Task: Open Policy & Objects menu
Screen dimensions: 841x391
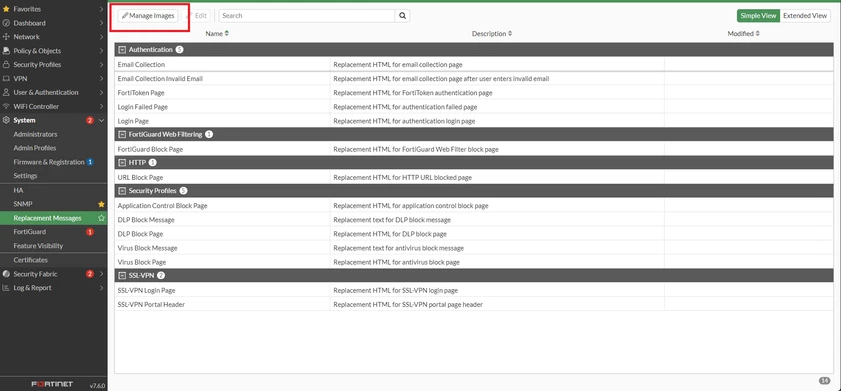Action: [x=53, y=51]
